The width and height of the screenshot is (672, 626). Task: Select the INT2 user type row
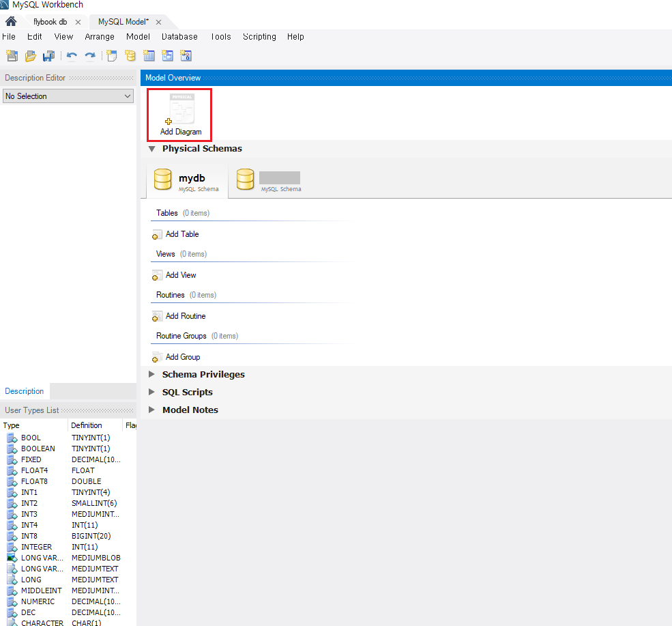[69, 503]
